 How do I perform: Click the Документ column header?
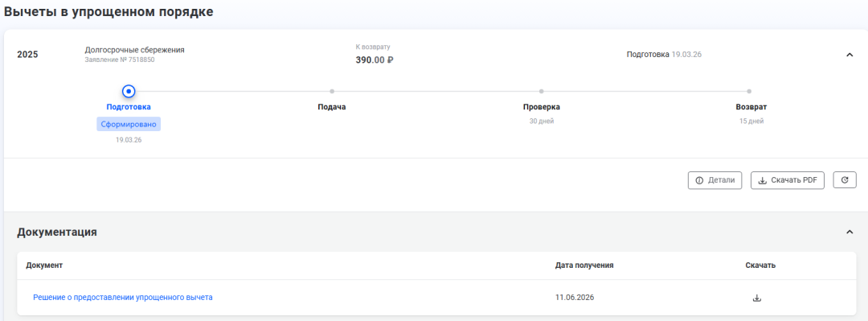click(x=44, y=265)
